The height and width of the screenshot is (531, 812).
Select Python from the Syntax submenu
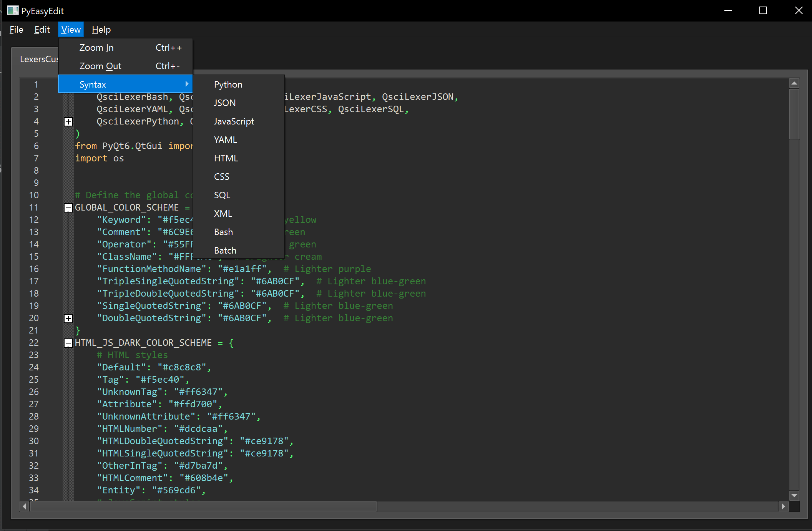coord(228,84)
